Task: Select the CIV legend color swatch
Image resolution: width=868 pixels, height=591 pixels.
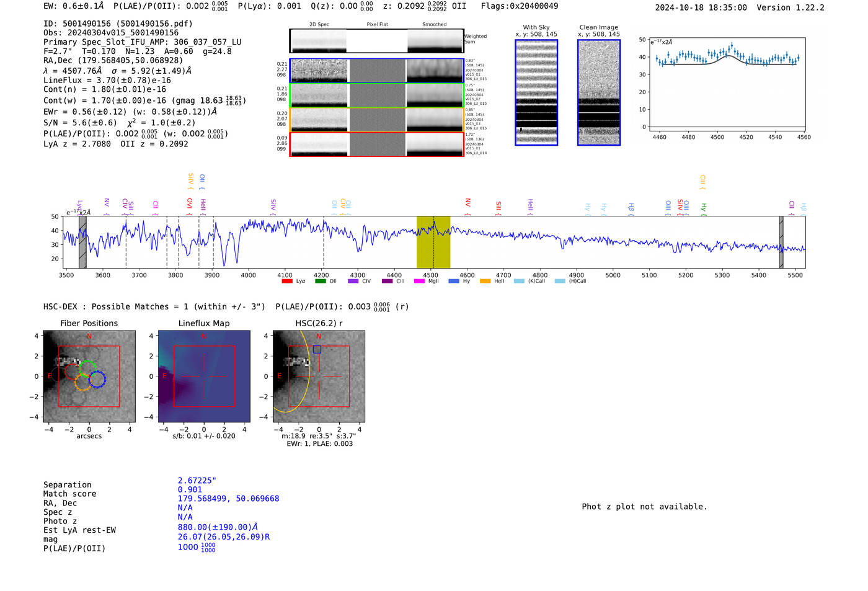Action: tap(353, 281)
